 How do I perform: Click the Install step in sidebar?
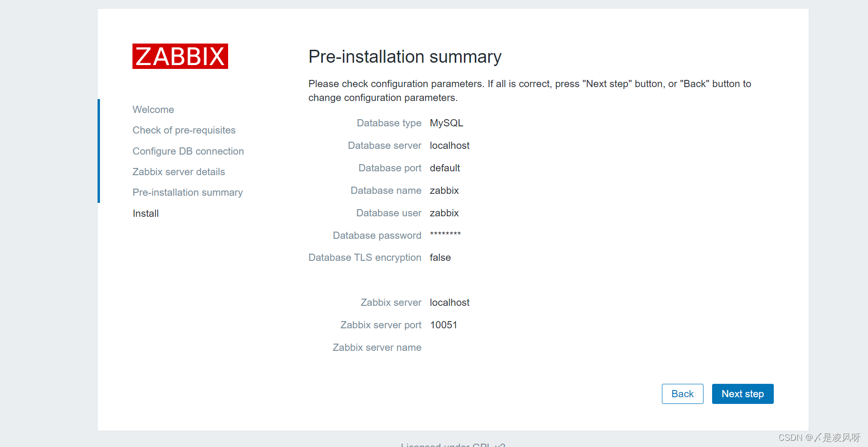point(146,213)
